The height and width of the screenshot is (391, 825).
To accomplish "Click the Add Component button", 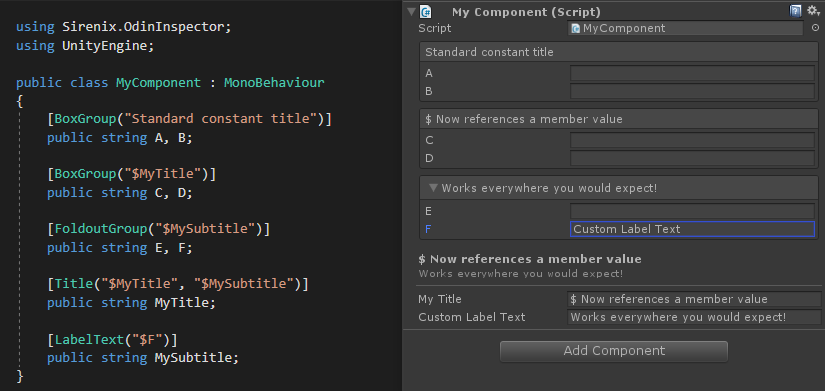I will pos(614,351).
